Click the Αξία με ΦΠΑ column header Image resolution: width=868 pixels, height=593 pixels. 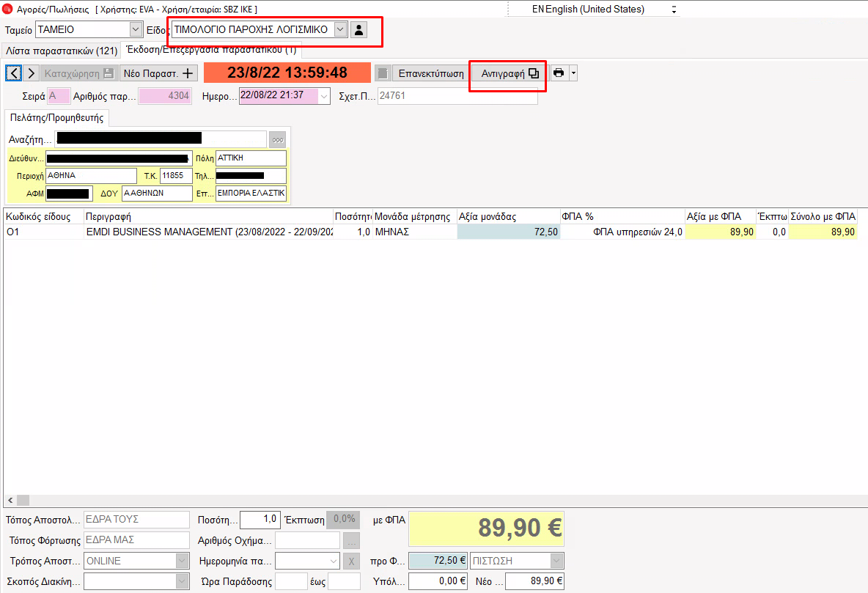click(x=721, y=216)
